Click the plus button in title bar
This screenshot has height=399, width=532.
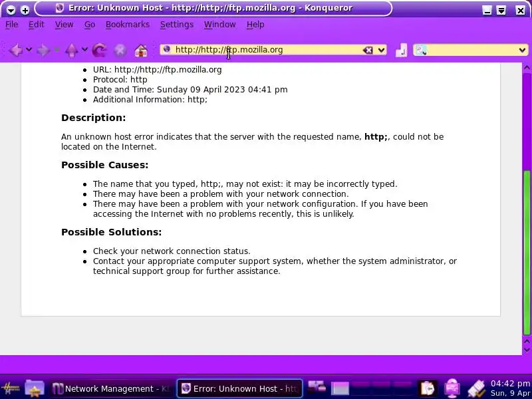pos(25,10)
